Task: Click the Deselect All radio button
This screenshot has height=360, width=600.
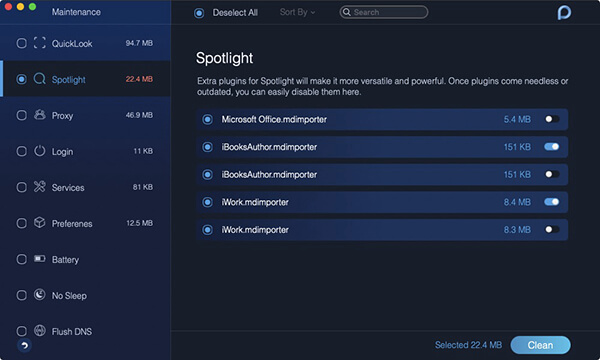Action: pos(199,13)
